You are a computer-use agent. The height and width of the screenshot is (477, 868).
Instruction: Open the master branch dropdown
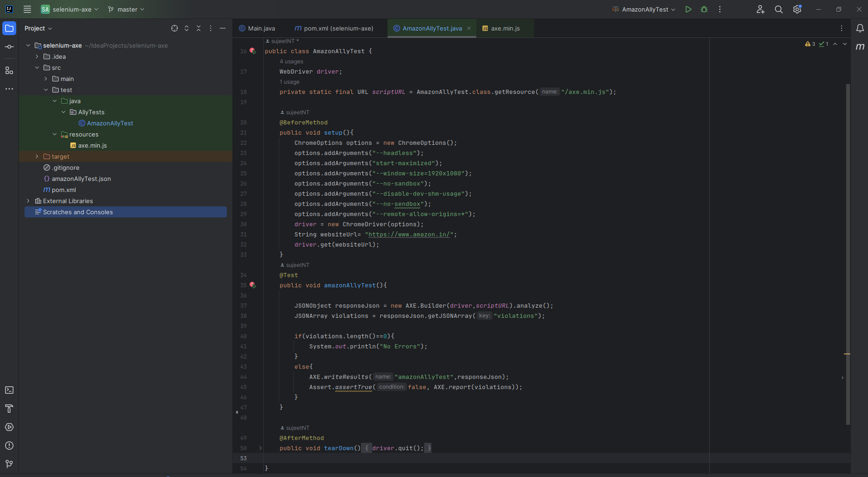125,9
